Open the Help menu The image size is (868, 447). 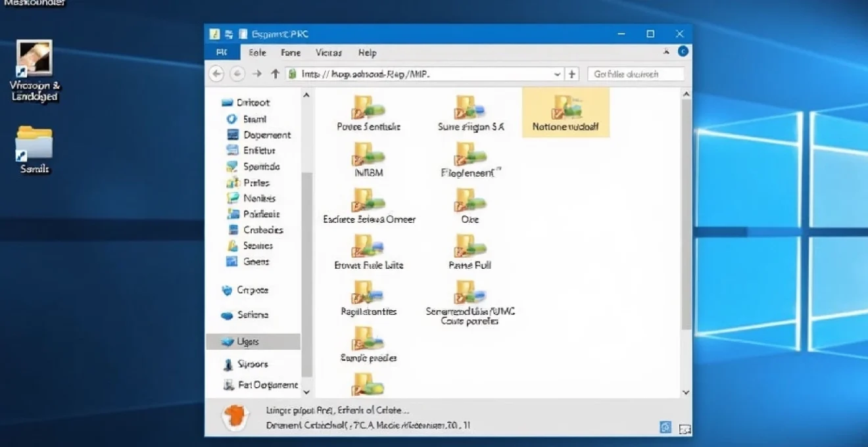tap(368, 53)
